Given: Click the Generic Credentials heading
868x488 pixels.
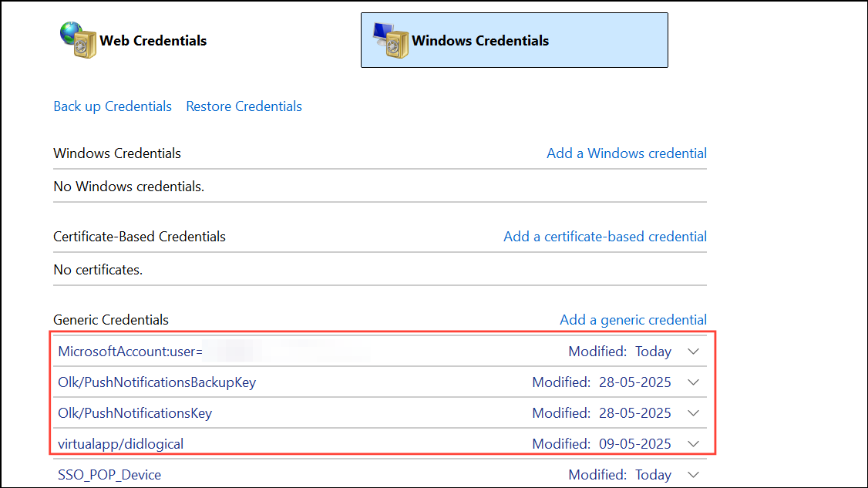Looking at the screenshot, I should tap(111, 320).
